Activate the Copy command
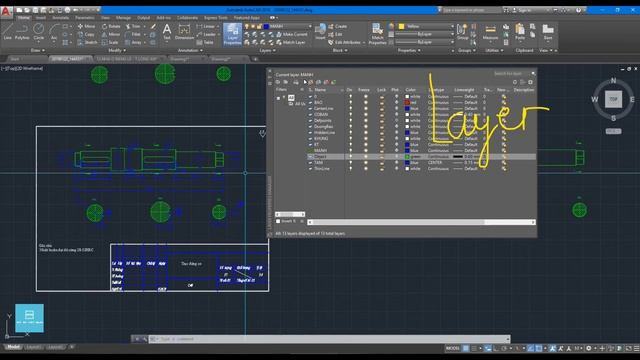Viewport: 640px width, 360px height. pos(86,34)
